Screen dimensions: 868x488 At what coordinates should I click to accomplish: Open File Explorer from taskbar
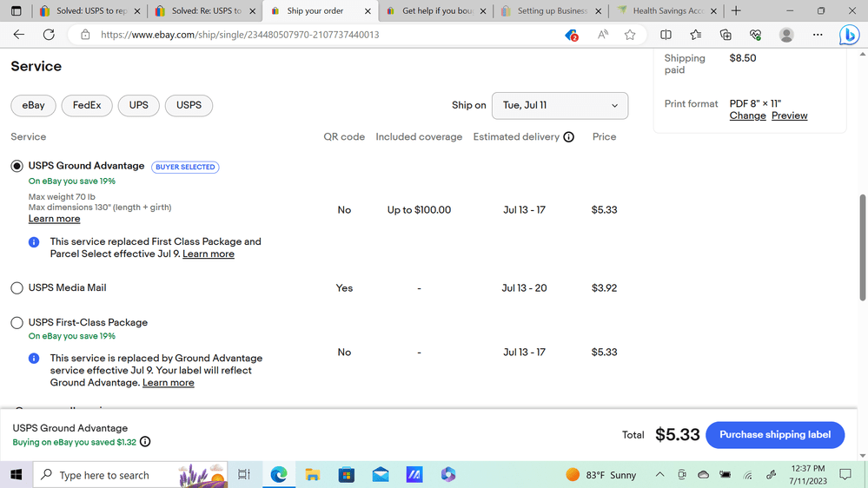(313, 475)
